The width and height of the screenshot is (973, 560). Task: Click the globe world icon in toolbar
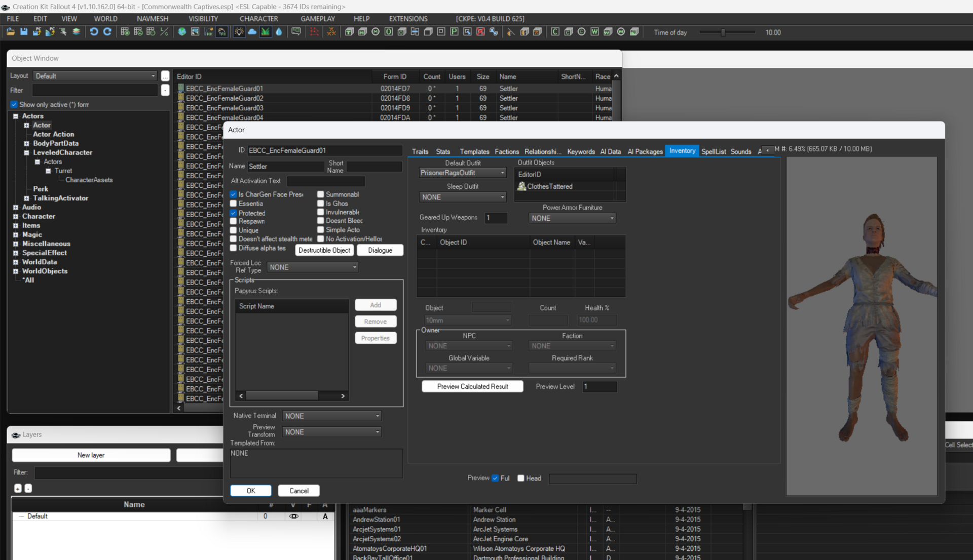coord(182,32)
